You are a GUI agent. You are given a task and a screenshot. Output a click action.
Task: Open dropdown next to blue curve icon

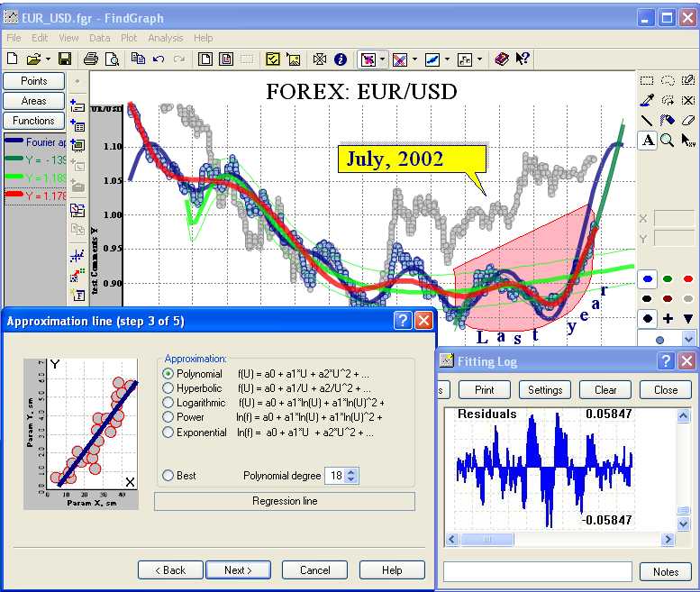point(447,59)
